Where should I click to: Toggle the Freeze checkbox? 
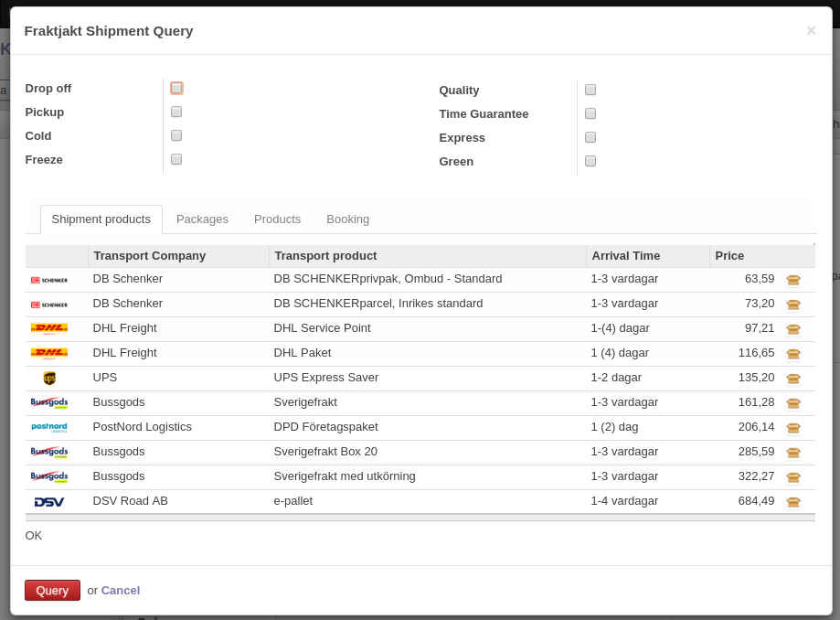(176, 159)
